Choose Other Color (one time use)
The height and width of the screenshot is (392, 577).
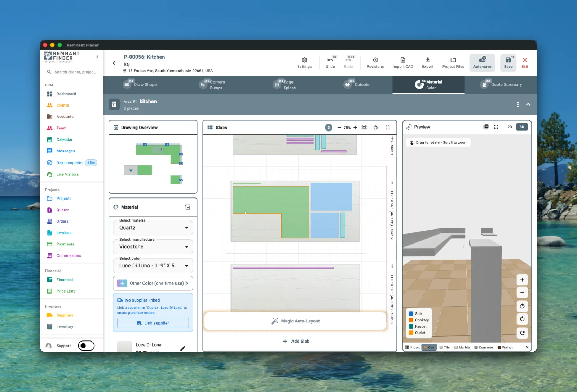click(153, 283)
